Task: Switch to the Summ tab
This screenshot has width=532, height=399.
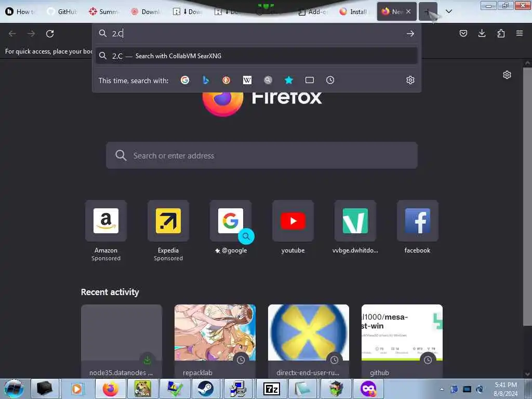Action: [x=104, y=11]
